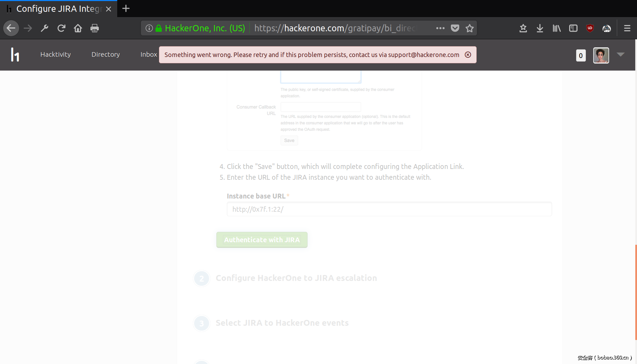
Task: Click the extension icon next to uBlock
Action: coord(607,28)
